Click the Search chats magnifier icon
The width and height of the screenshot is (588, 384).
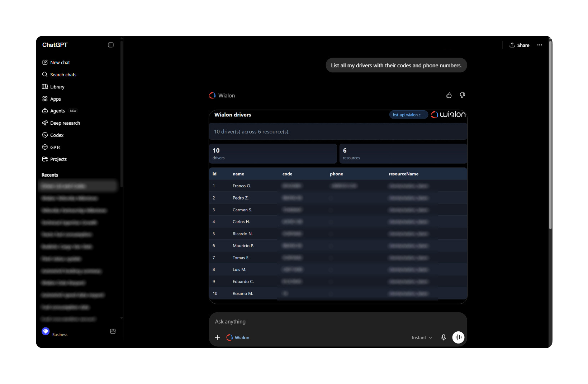45,75
